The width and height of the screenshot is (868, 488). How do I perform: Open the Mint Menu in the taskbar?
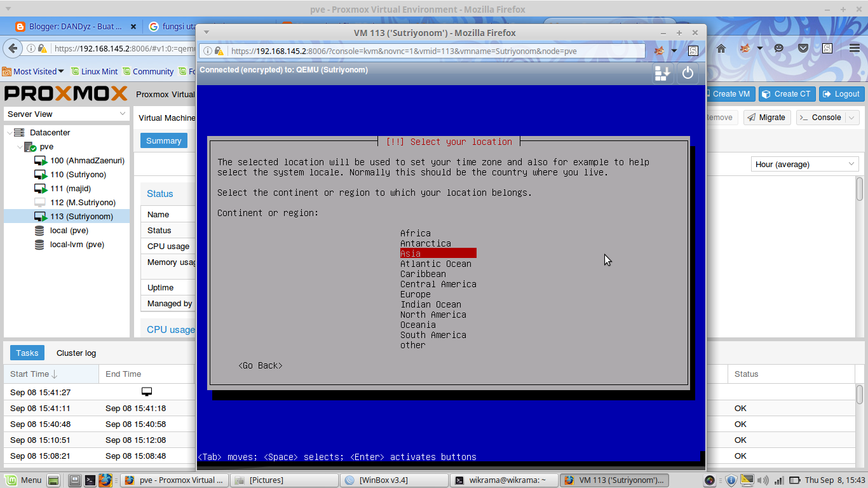[23, 480]
